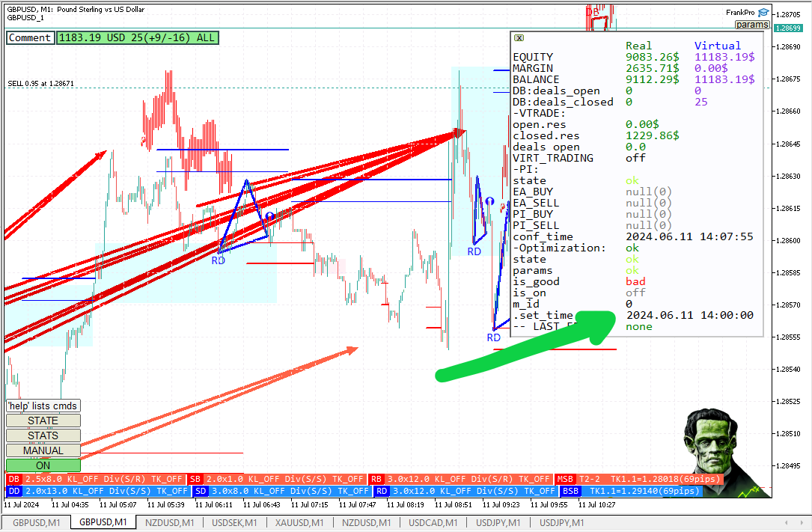The image size is (812, 532).
Task: Click the blue DD signal label
Action: 13,491
